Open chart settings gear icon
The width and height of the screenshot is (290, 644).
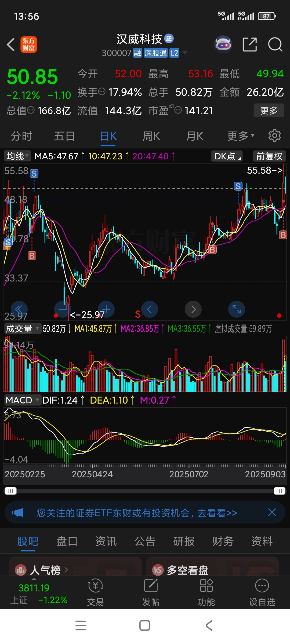click(x=274, y=136)
